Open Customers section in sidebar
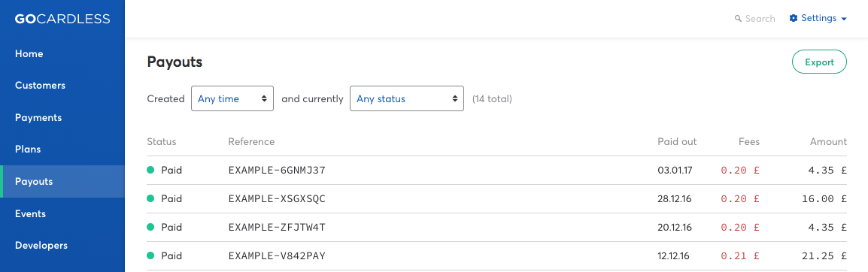The image size is (868, 272). coord(40,85)
